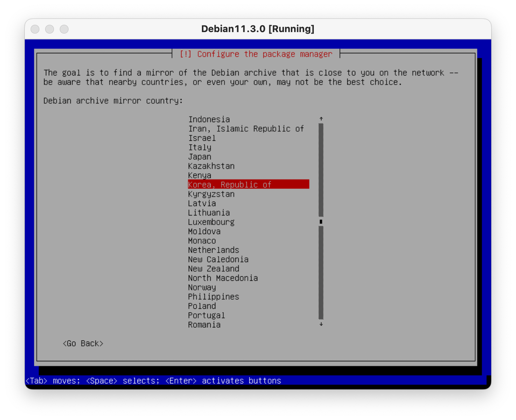Pick Kenya as archive mirror country
This screenshot has height=420, width=516.
200,175
